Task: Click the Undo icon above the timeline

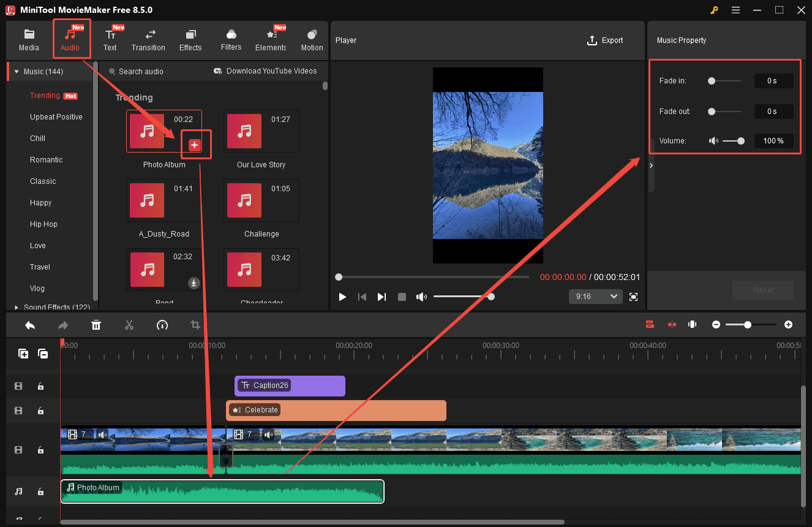Action: click(30, 325)
